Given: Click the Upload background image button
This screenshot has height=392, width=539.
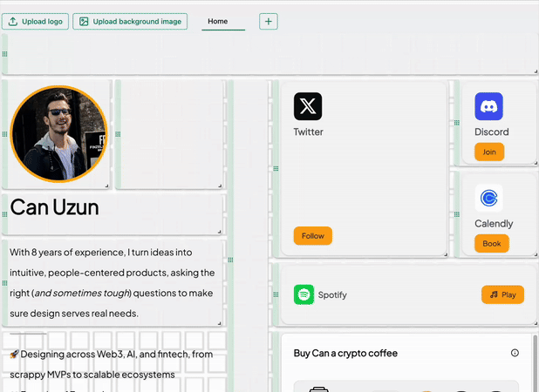Looking at the screenshot, I should click(130, 21).
